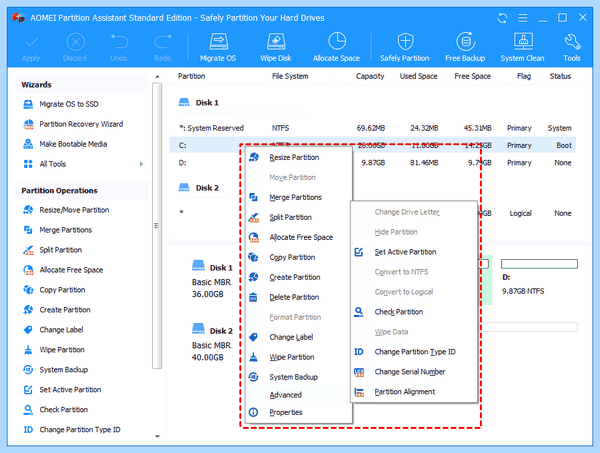600x453 pixels.
Task: Choose System Backup in the context menu
Action: pyautogui.click(x=298, y=377)
